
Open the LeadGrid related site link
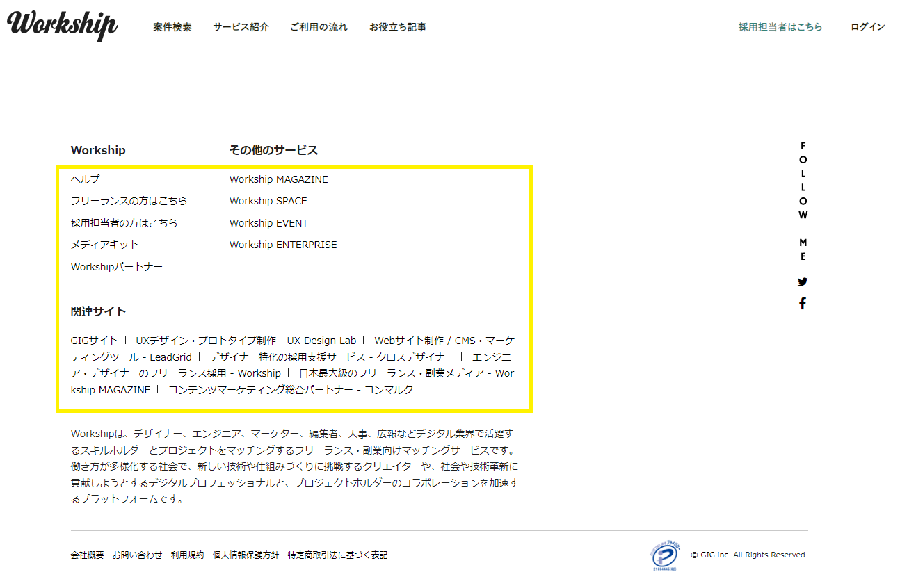click(x=293, y=349)
